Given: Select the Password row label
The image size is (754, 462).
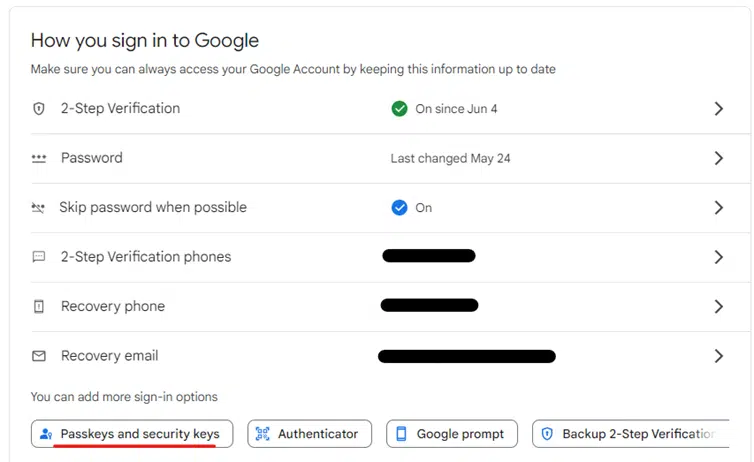Looking at the screenshot, I should point(92,158).
